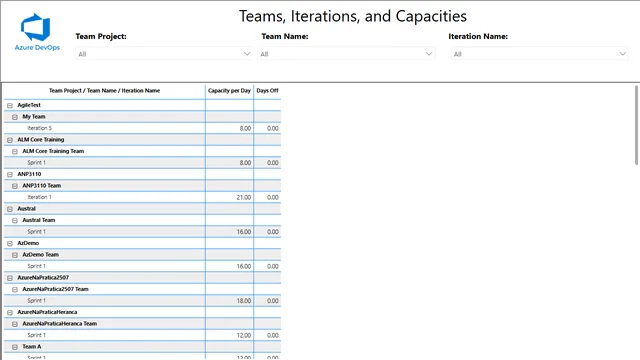Viewport: 640px width, 360px height.
Task: Click the Team Name: filter label
Action: 284,36
